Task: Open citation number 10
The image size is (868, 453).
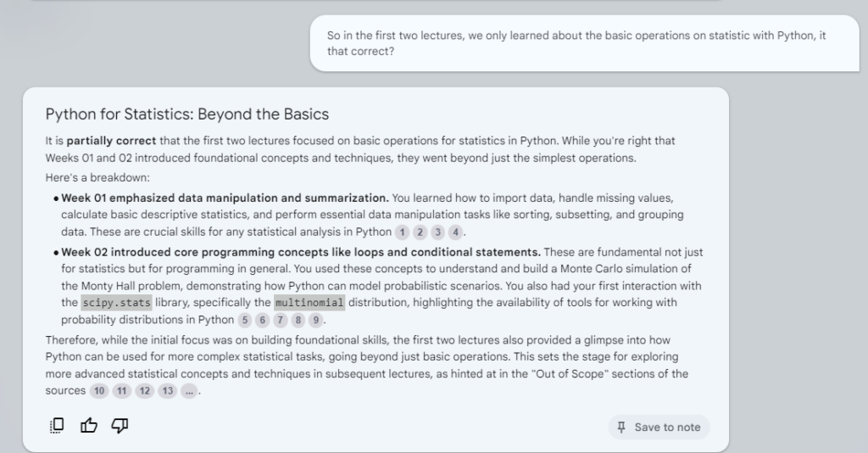Action: tap(99, 391)
